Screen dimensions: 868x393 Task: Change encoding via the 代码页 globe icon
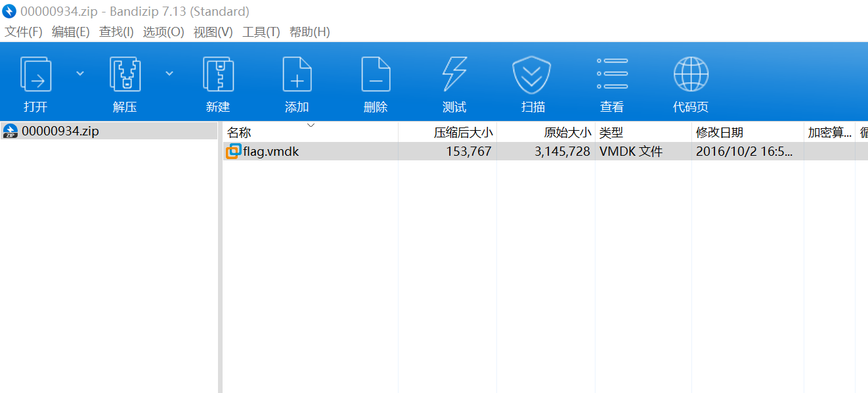(x=691, y=80)
